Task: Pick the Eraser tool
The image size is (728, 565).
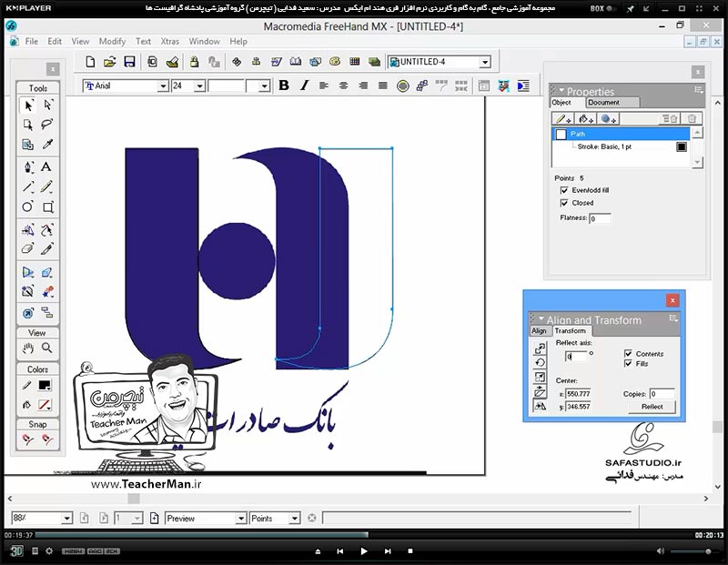Action: point(28,248)
